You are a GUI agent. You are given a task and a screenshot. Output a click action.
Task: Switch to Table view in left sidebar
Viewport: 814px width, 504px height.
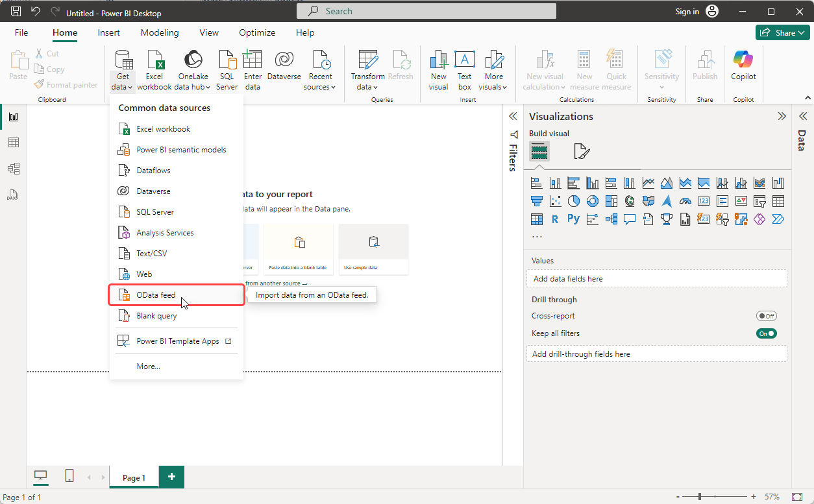coord(13,143)
